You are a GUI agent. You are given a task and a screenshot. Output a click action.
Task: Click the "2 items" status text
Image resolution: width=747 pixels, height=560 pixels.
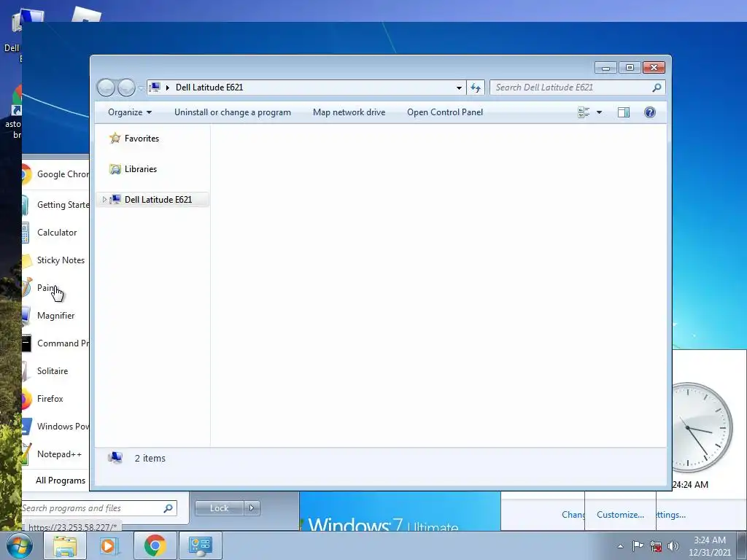[x=150, y=459]
